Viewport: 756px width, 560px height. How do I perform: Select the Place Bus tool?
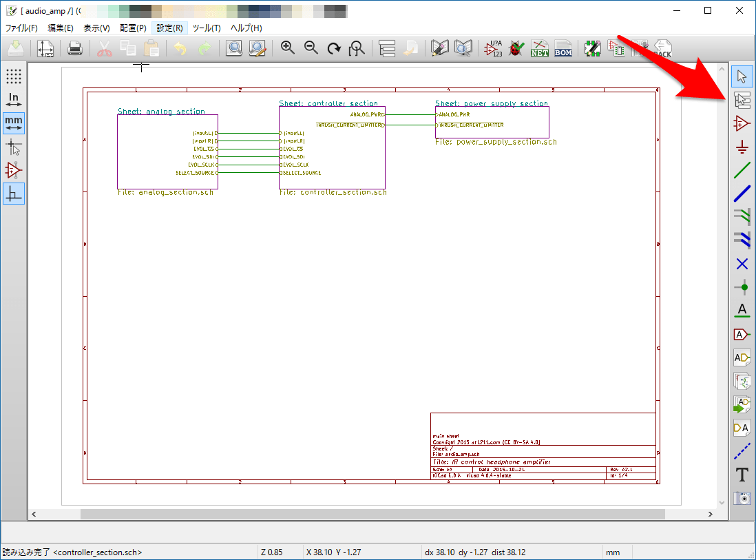tap(742, 194)
